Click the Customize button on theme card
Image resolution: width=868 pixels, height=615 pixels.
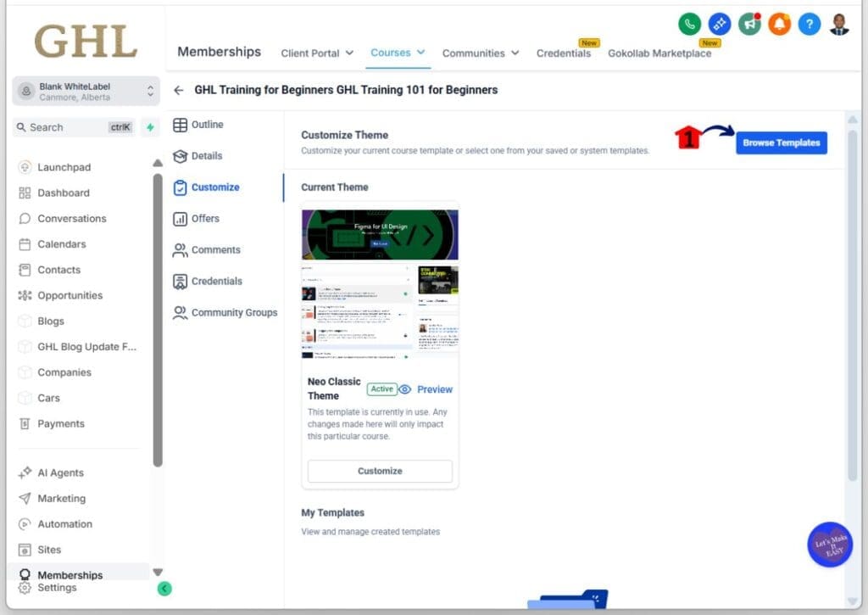(x=380, y=471)
